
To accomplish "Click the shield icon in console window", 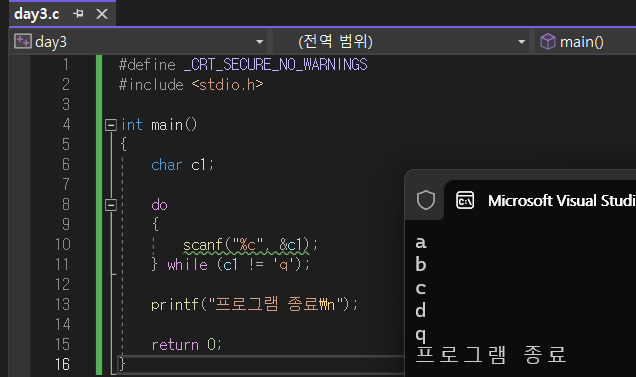I will point(426,200).
